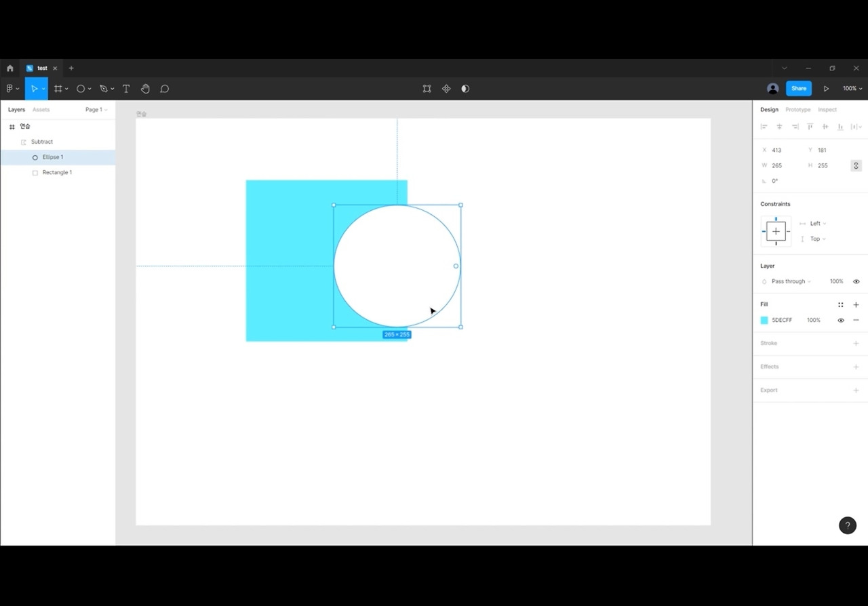This screenshot has height=606, width=868.
Task: Click the Edit object icon in toolbar
Action: [427, 89]
